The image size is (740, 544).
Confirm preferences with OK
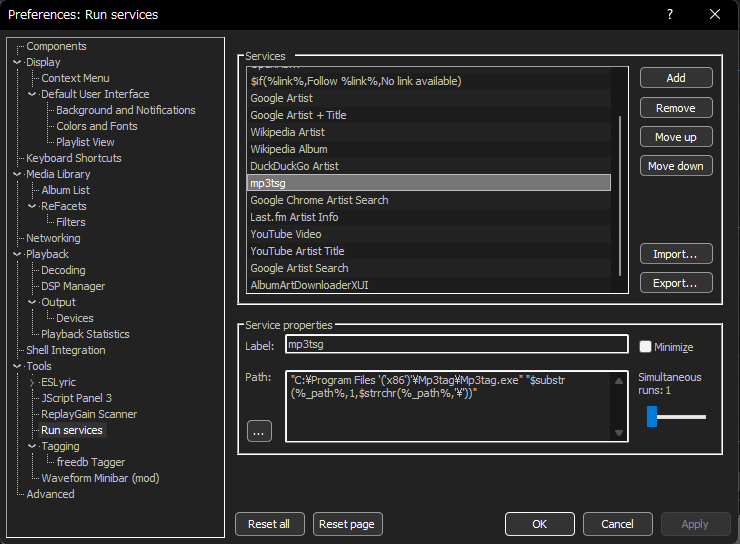coord(539,524)
